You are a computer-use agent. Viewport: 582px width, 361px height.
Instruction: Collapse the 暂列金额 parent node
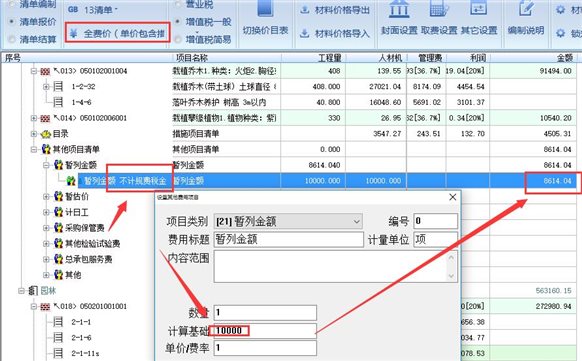[46, 165]
